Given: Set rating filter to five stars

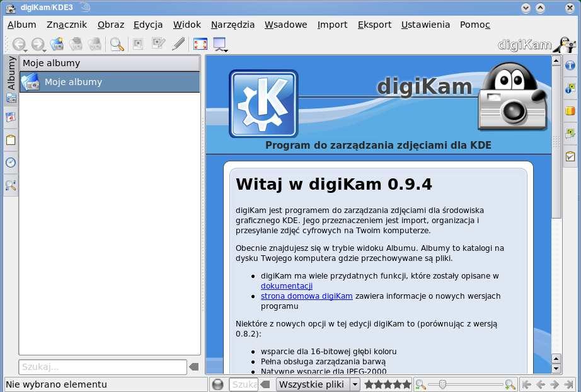Looking at the screenshot, I should [x=407, y=384].
